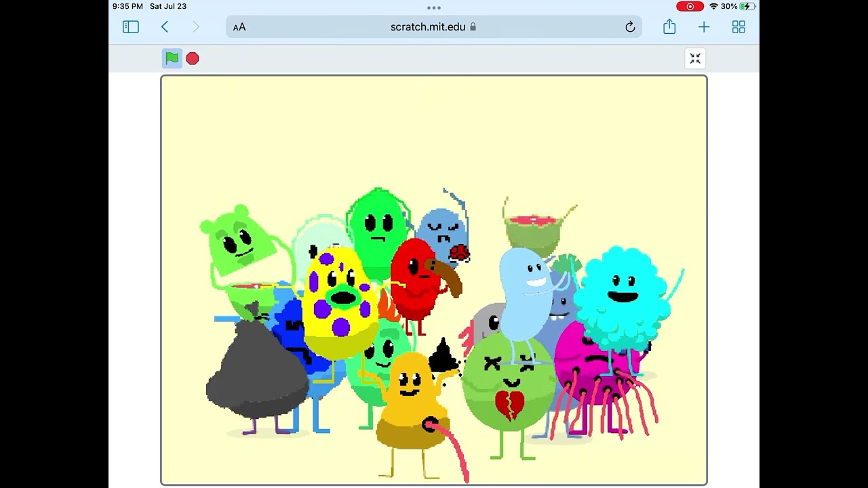
Task: Show the Safari tab overview grid
Action: [x=738, y=27]
